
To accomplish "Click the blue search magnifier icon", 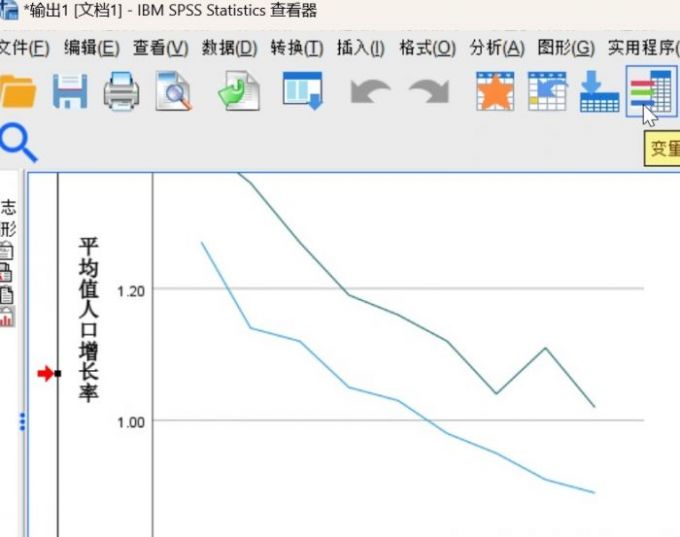I will (x=18, y=142).
